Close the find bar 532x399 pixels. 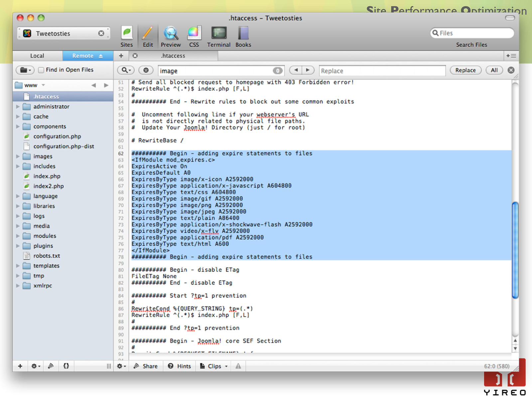click(511, 70)
